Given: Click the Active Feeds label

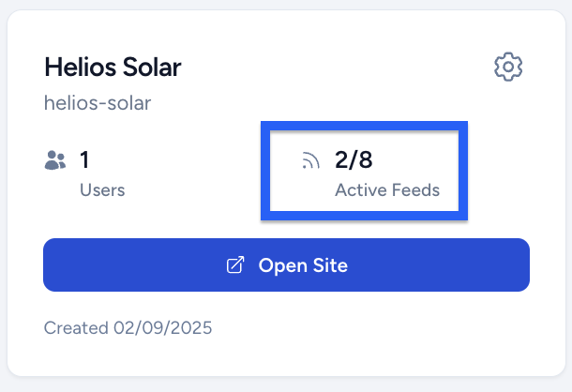Looking at the screenshot, I should (x=387, y=190).
